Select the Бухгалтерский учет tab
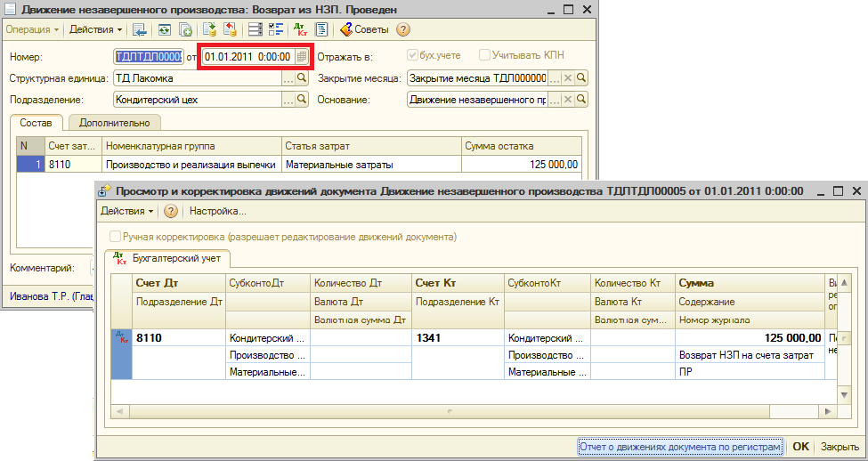868x461 pixels. [x=168, y=258]
